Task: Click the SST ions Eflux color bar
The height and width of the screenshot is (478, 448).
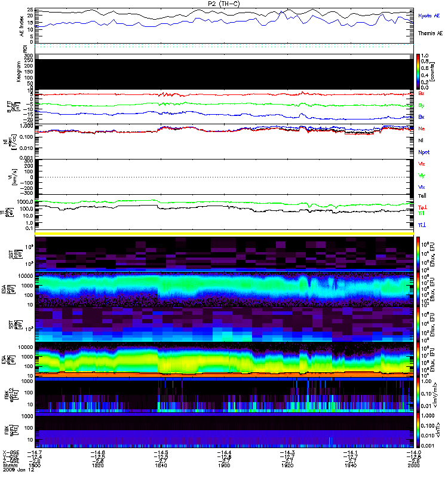Action: (418, 255)
